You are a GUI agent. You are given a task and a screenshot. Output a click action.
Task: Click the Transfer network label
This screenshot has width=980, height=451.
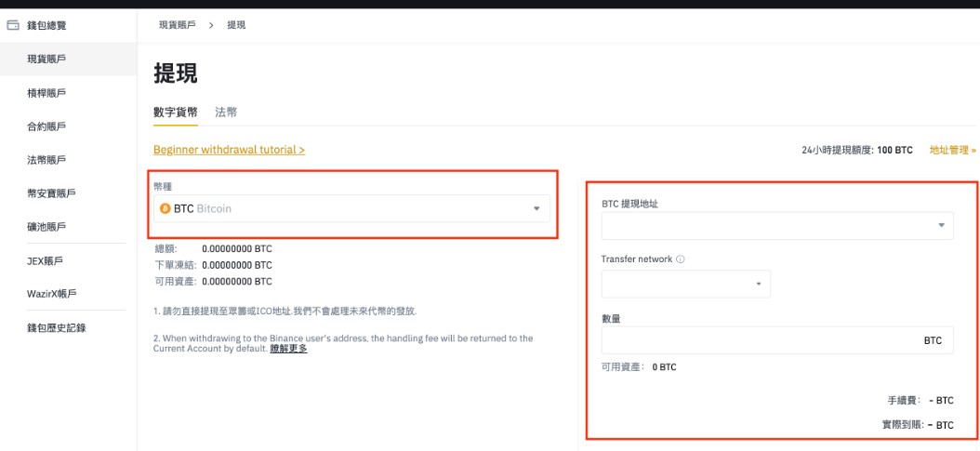tap(637, 259)
